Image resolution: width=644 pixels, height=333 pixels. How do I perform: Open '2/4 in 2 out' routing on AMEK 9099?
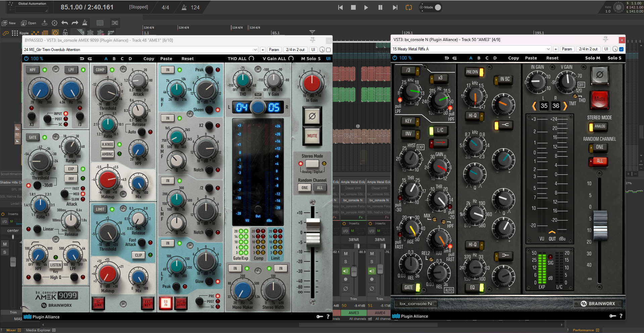[295, 50]
